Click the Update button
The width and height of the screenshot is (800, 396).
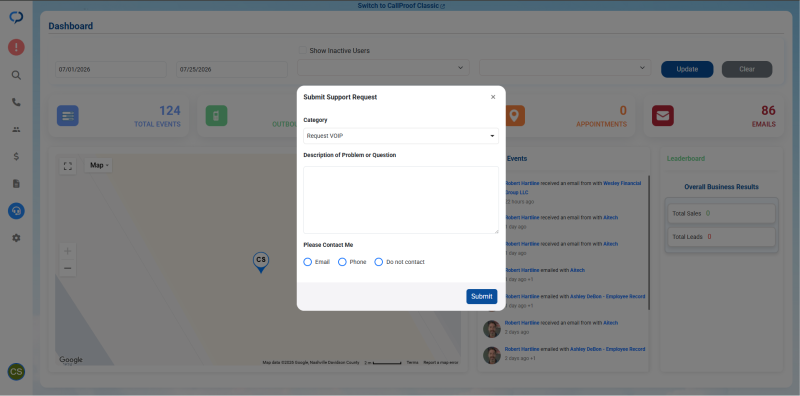(x=687, y=69)
